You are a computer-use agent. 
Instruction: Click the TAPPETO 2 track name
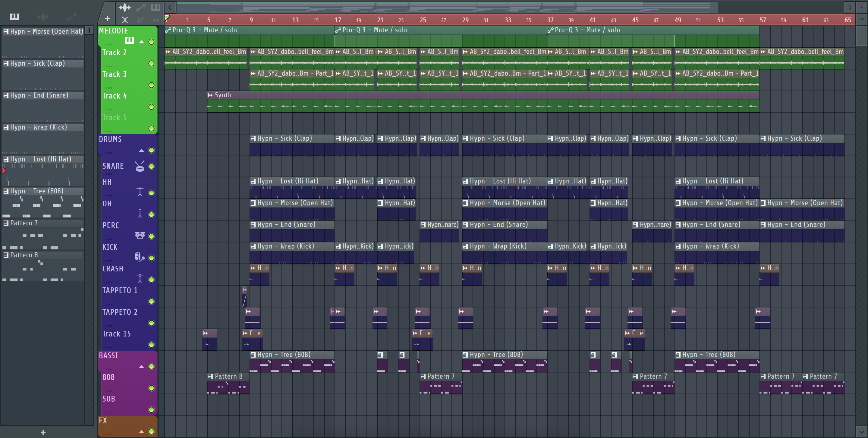(x=120, y=312)
